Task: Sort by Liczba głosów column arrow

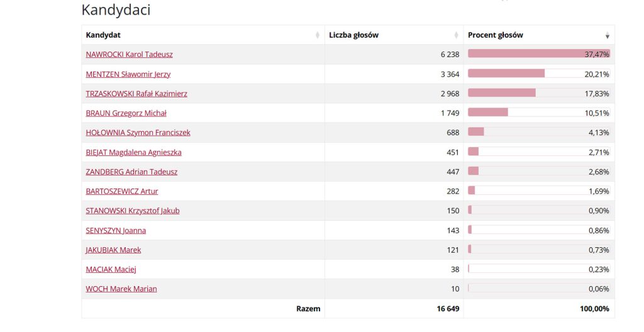Action: (457, 35)
